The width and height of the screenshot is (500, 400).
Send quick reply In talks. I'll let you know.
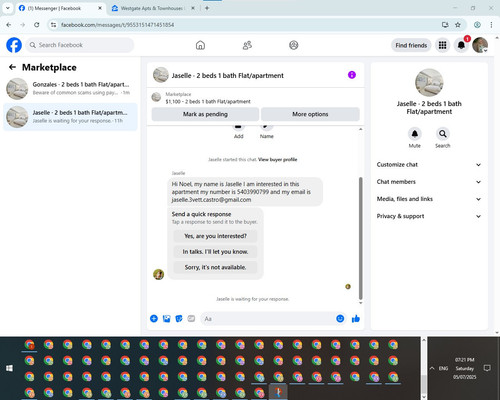tap(215, 252)
